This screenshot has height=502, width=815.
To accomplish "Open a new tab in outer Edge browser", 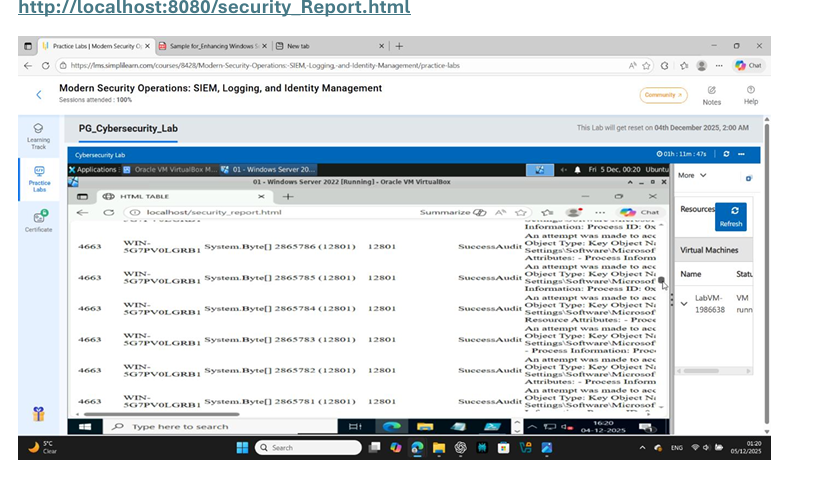I will 399,46.
